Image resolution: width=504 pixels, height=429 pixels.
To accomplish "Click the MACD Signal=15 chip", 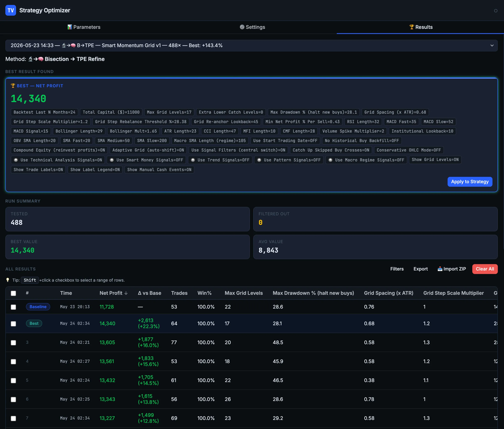I will (31, 131).
